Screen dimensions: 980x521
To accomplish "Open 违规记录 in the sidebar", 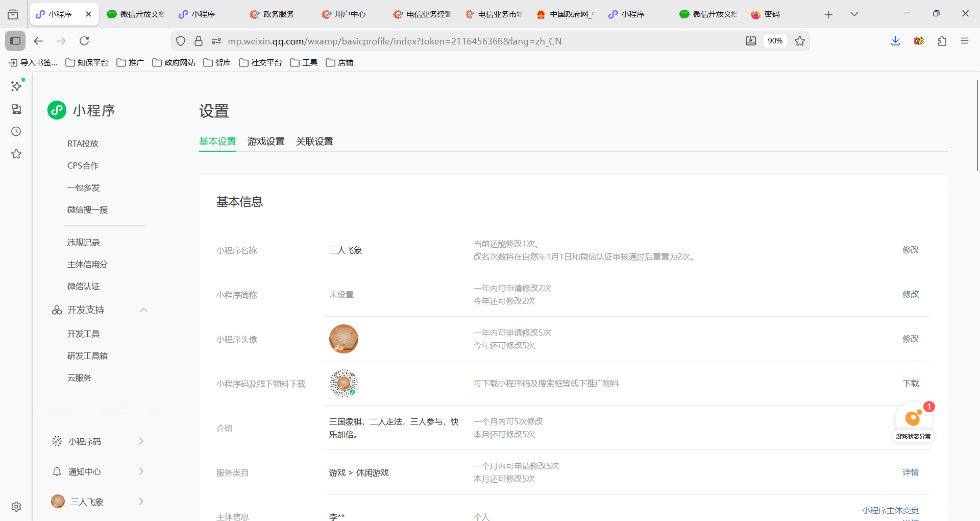I will point(84,242).
